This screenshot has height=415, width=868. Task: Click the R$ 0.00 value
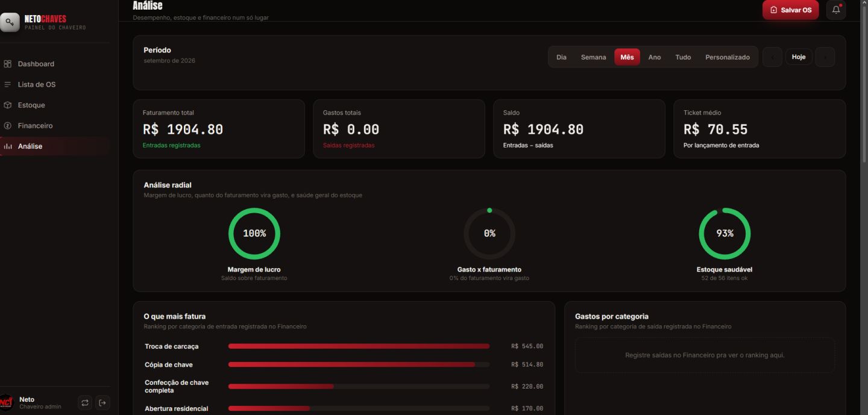[351, 129]
